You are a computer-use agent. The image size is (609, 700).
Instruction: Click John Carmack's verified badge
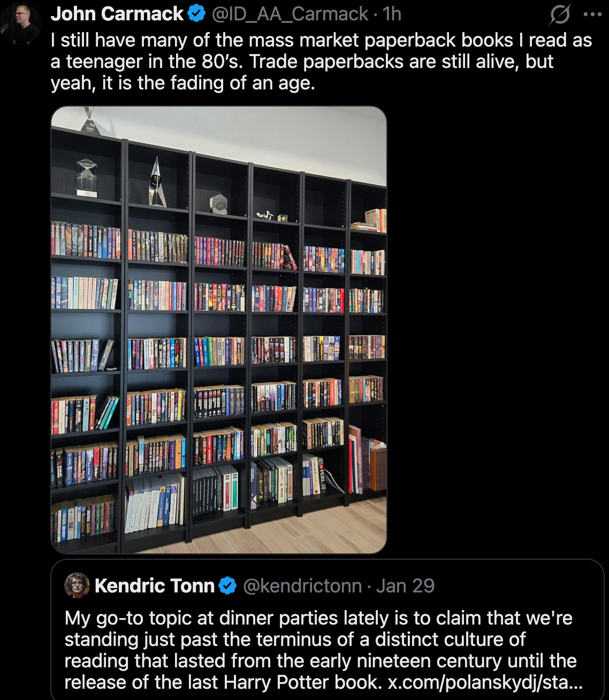197,14
